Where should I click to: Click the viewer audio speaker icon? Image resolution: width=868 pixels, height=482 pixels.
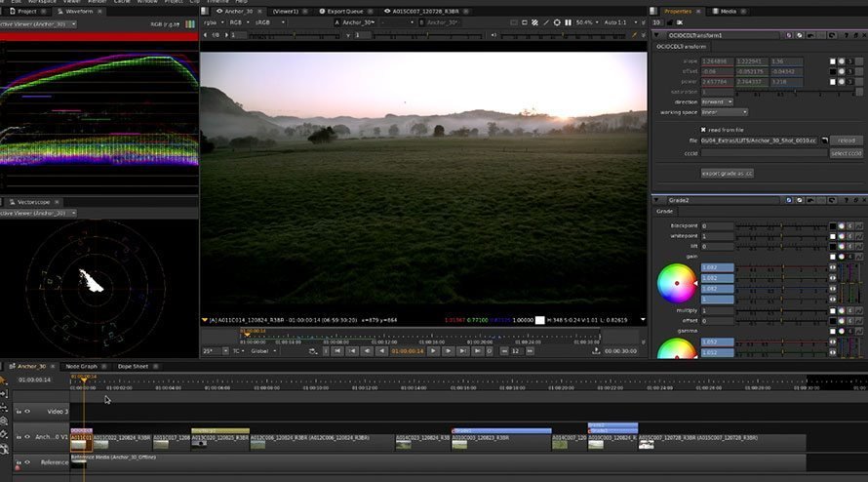(493, 35)
